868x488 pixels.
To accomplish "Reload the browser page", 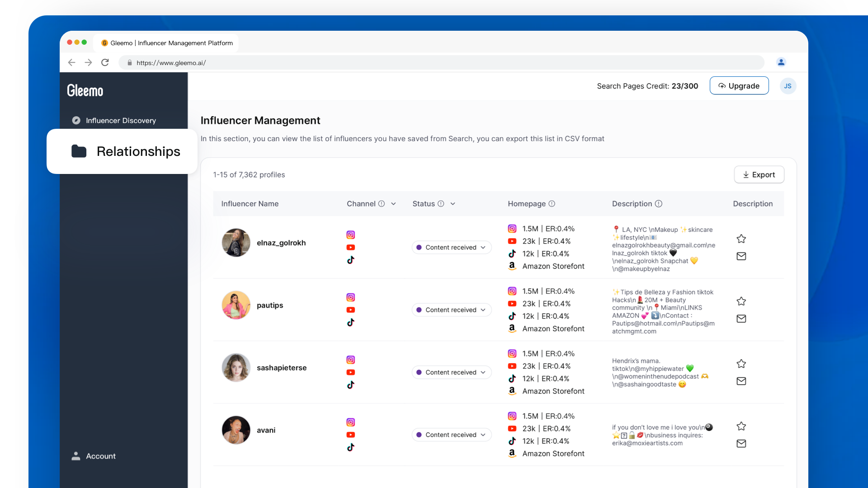I will click(105, 62).
